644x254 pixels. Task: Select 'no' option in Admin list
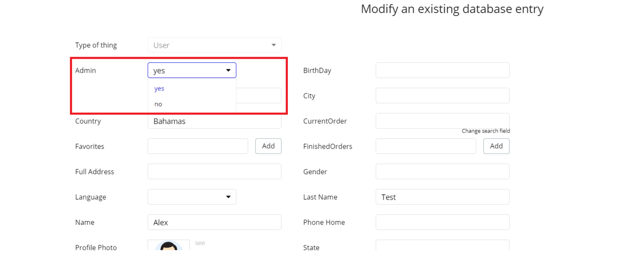(x=158, y=104)
